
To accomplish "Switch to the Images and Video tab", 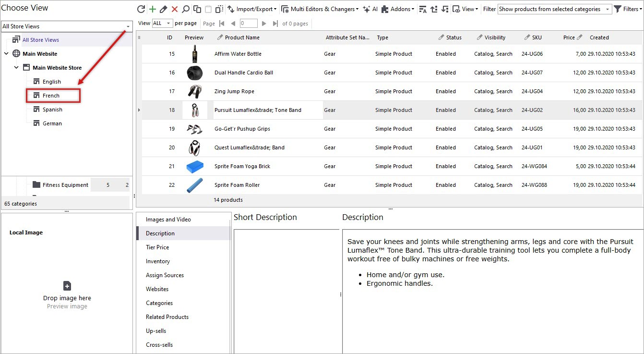I will (x=168, y=220).
